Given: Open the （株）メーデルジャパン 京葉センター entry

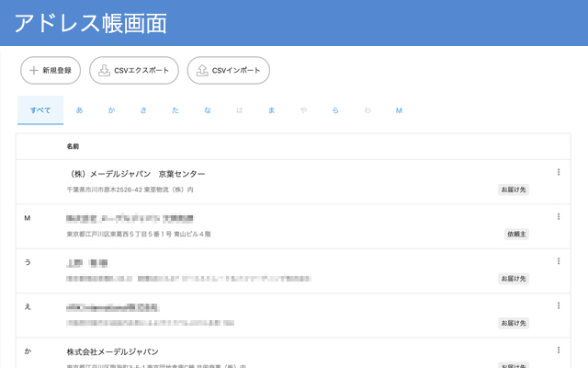Looking at the screenshot, I should (x=136, y=174).
